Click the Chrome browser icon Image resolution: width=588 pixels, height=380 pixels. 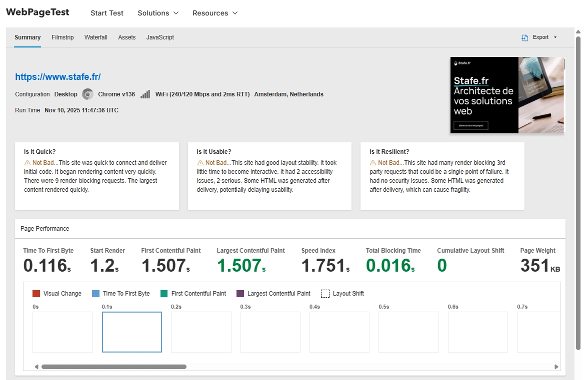click(x=87, y=94)
